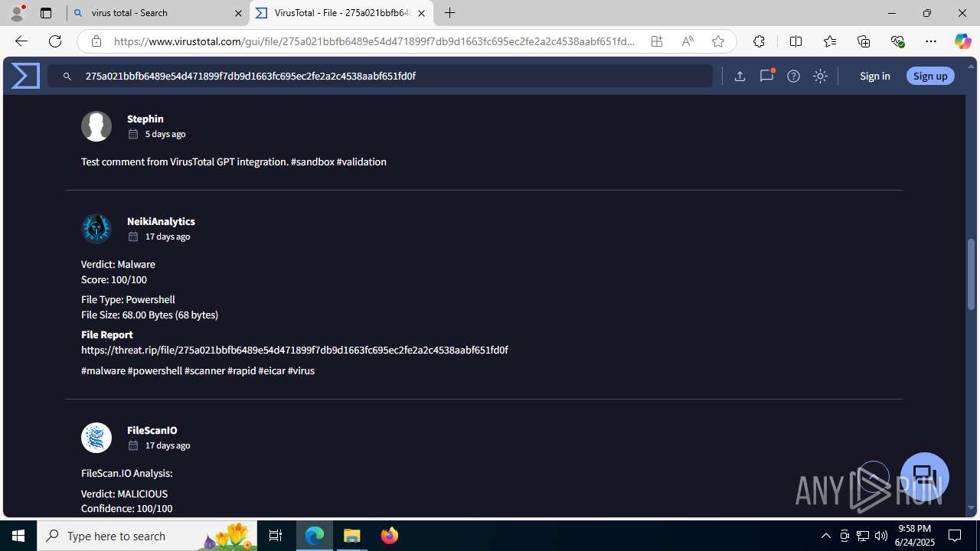The width and height of the screenshot is (980, 551).
Task: Open Browser essentials icon
Action: tap(897, 41)
